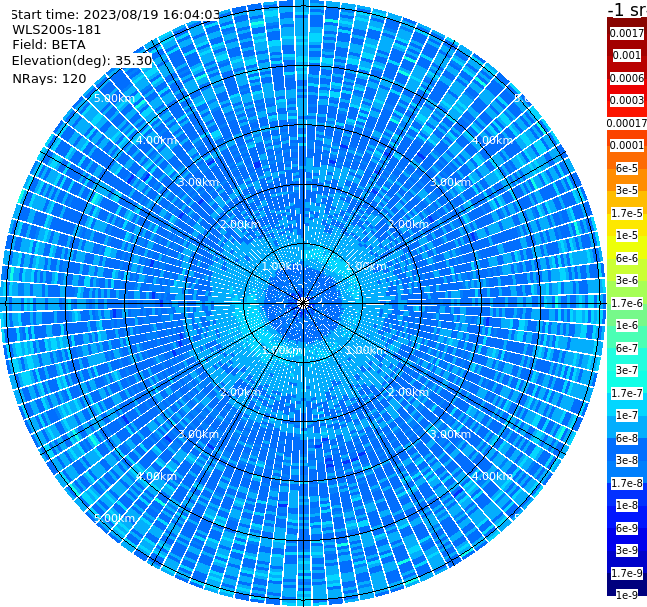The width and height of the screenshot is (647, 607).
Task: Click the 1e-7 colorbar value
Action: pyautogui.click(x=627, y=415)
